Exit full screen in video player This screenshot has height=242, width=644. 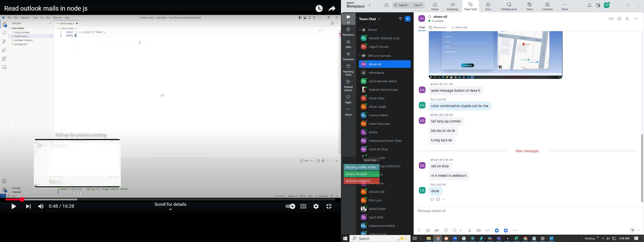pyautogui.click(x=329, y=206)
